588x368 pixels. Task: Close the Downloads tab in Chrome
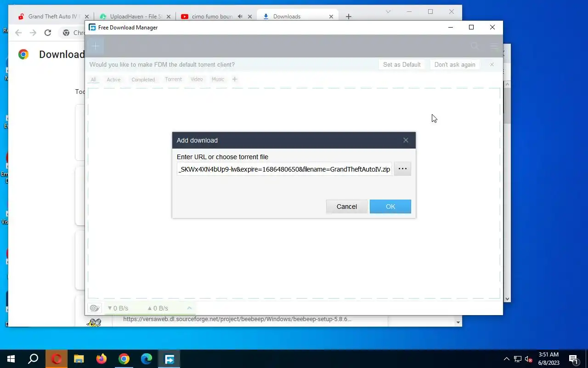pos(331,17)
